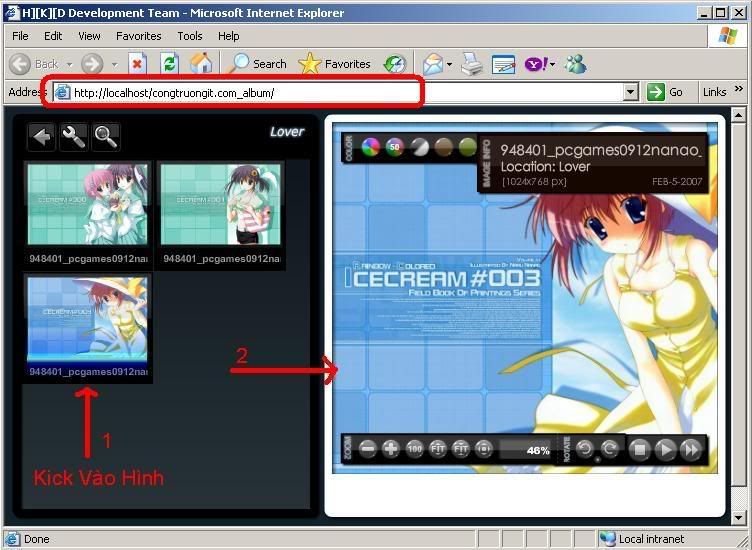The height and width of the screenshot is (550, 752).
Task: Click 'Location: Lover' info text
Action: point(545,167)
